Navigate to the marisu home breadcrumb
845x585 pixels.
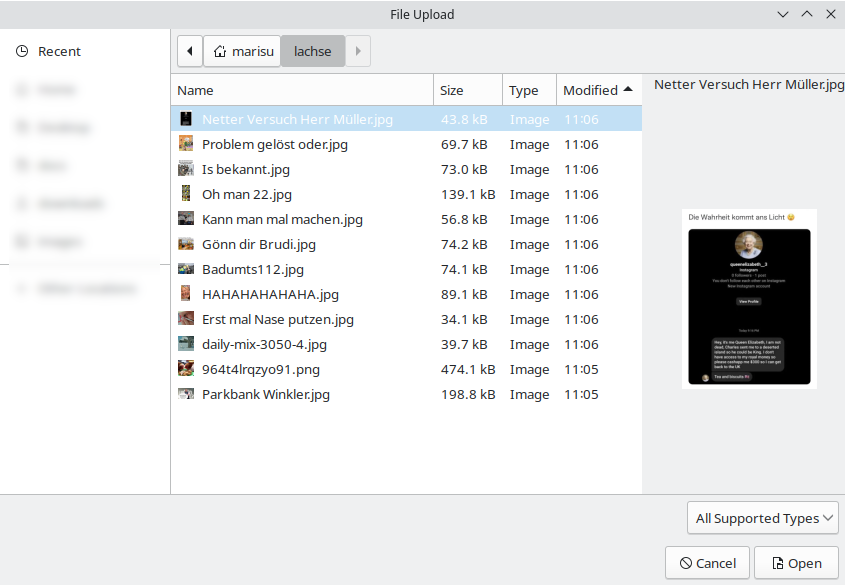tap(242, 51)
